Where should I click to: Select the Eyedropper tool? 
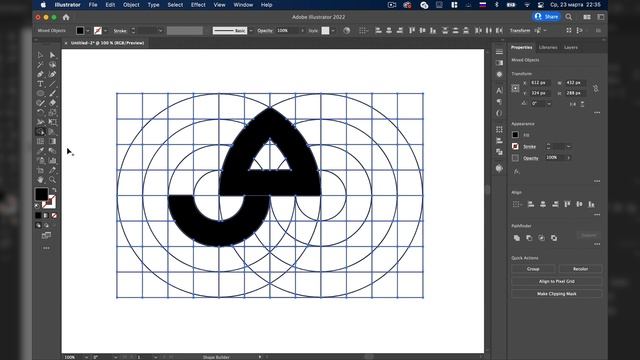[40, 151]
